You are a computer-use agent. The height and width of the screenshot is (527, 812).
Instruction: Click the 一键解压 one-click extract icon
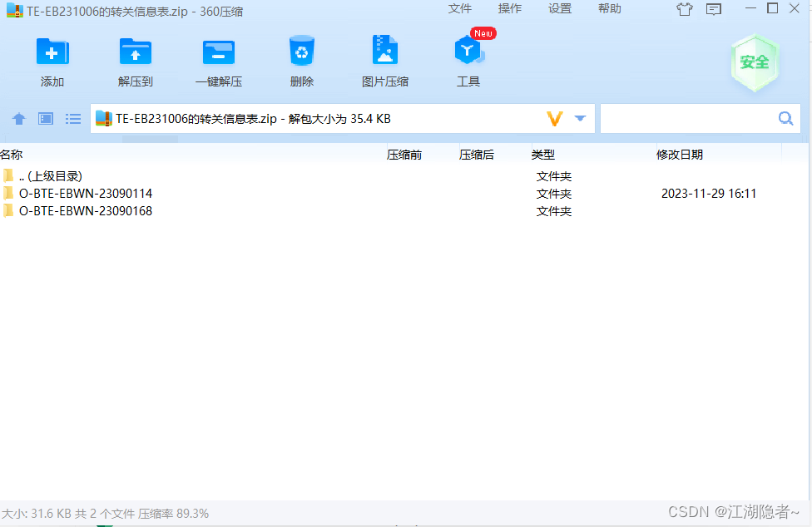tap(219, 52)
